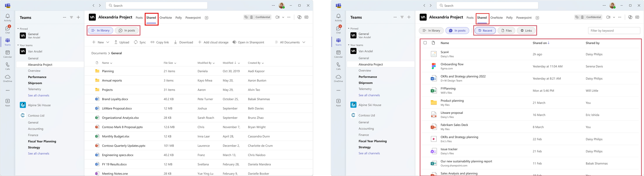
Task: Select In posts pill in left window
Action: 127,30
